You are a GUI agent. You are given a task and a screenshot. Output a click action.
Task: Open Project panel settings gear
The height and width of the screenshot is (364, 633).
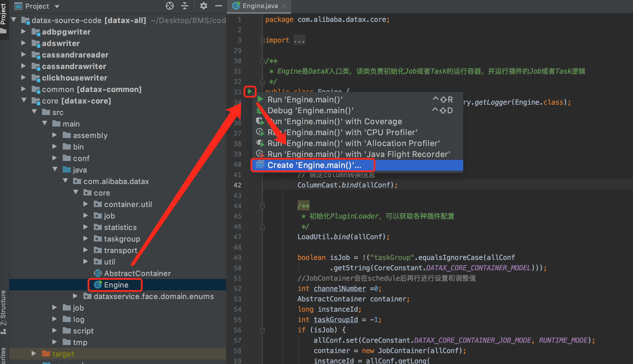(204, 6)
